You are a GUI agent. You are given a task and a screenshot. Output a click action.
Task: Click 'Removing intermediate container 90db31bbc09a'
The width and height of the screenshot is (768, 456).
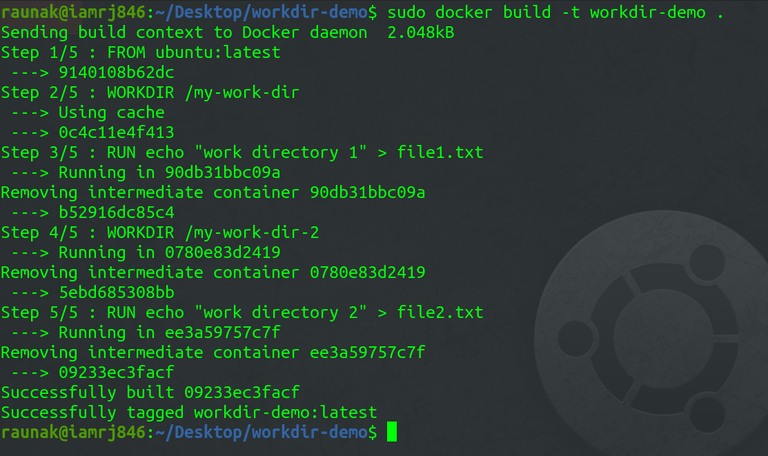click(213, 192)
